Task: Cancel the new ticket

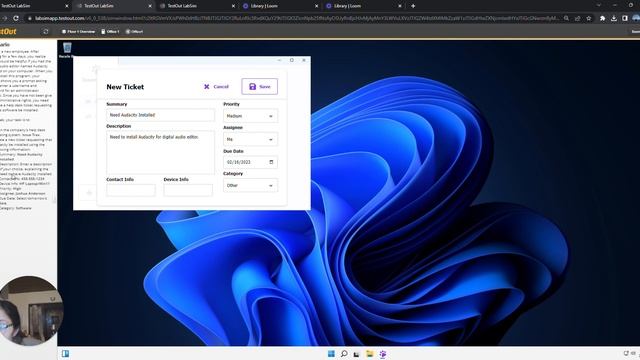Action: point(216,87)
